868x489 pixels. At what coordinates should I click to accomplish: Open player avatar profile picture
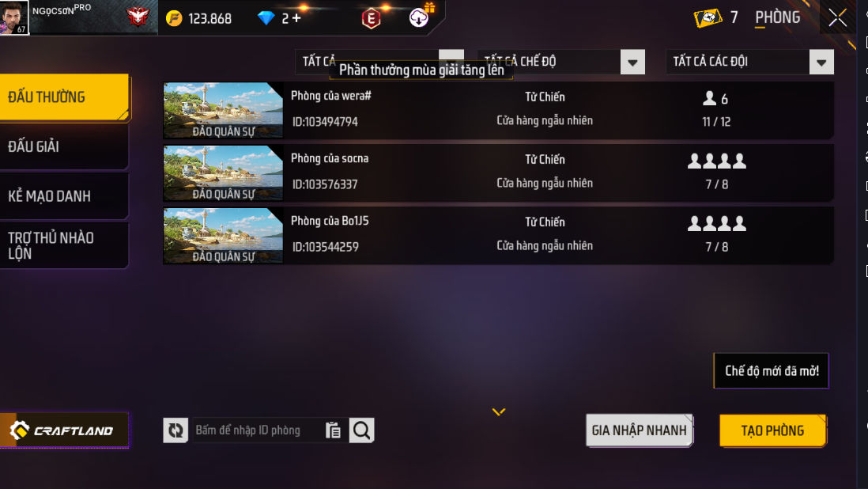(14, 17)
